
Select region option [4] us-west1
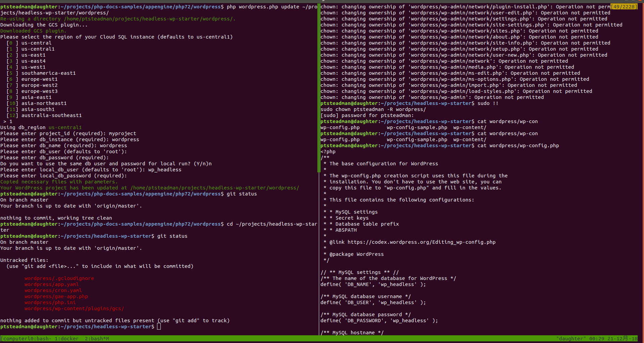(x=26, y=67)
